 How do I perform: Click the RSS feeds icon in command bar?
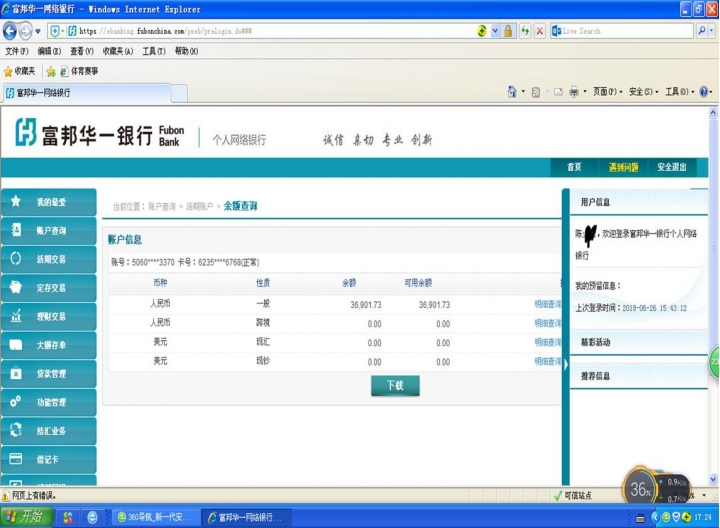pos(535,92)
